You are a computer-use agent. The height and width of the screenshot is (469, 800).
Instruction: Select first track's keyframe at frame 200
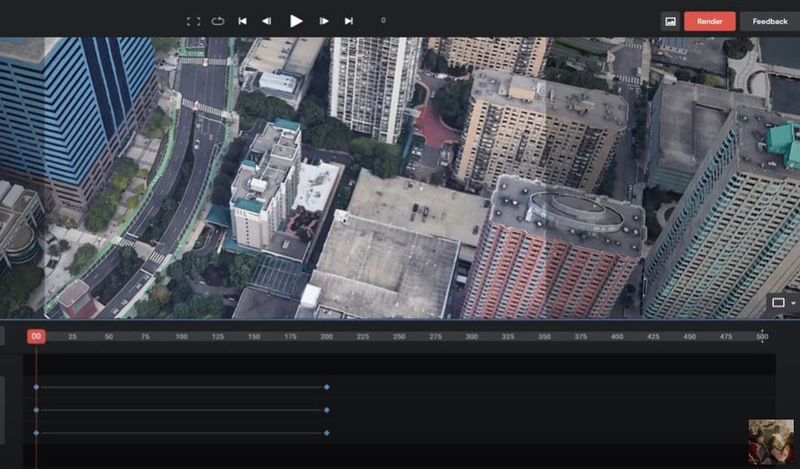point(327,387)
